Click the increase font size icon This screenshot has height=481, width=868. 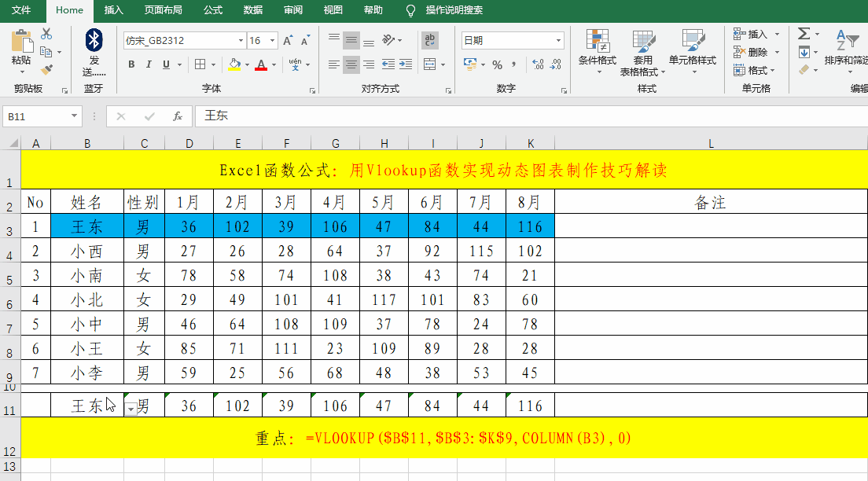[287, 41]
